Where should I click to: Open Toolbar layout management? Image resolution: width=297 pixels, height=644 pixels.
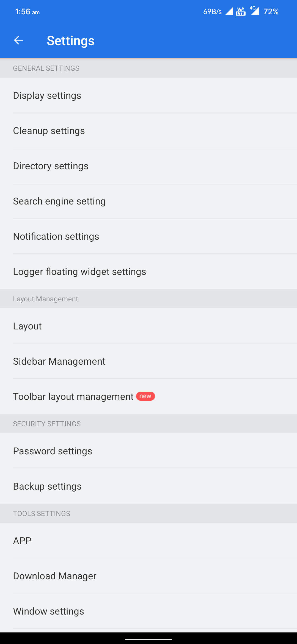point(148,396)
